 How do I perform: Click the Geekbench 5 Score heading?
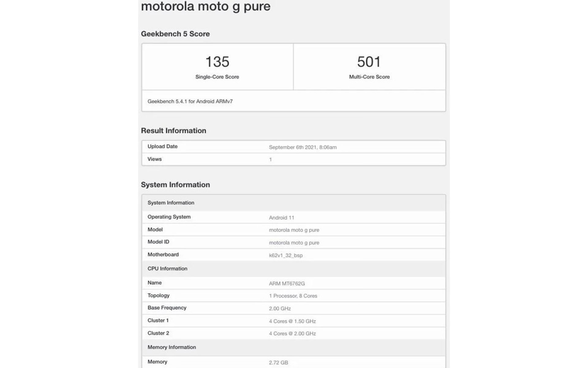tap(175, 34)
